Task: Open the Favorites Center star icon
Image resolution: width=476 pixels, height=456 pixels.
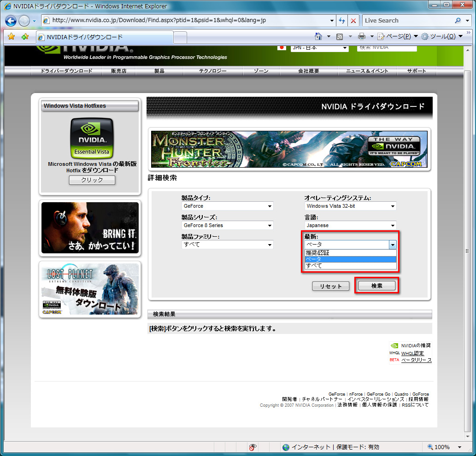Action: 11,37
